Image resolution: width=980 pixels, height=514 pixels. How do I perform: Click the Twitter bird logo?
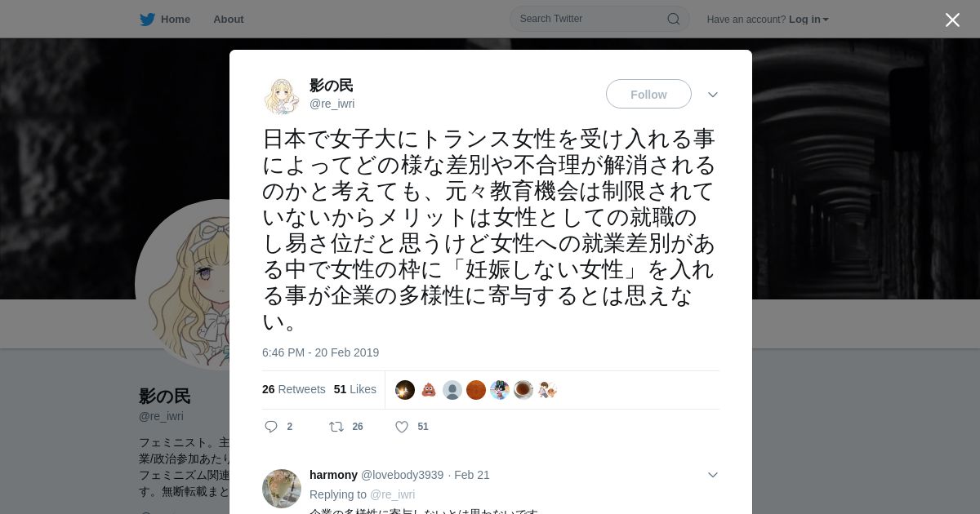[147, 20]
